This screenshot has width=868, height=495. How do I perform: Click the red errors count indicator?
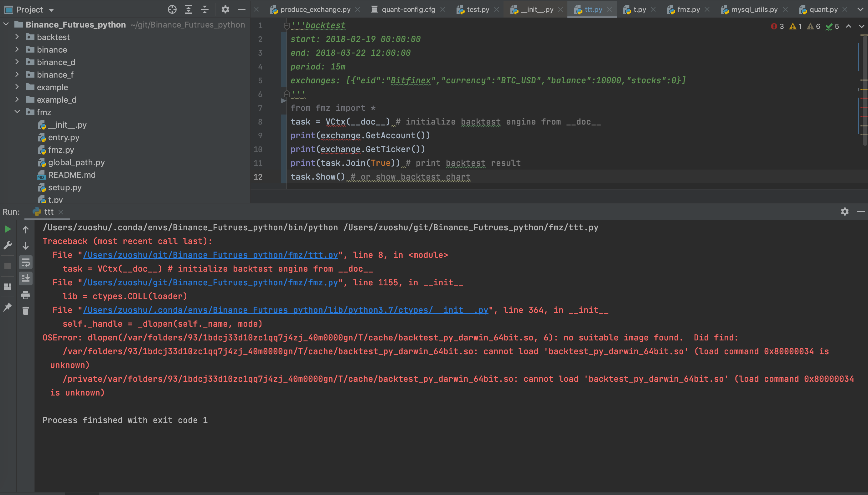pyautogui.click(x=777, y=26)
